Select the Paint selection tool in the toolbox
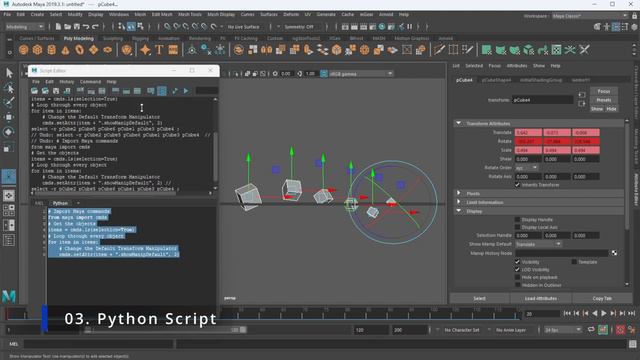This screenshot has width=640, height=360. [9, 102]
